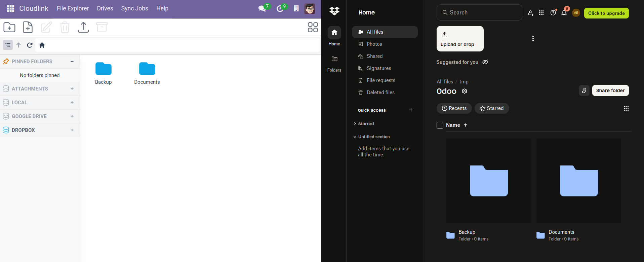Click the new file icon in toolbar

coord(28,27)
